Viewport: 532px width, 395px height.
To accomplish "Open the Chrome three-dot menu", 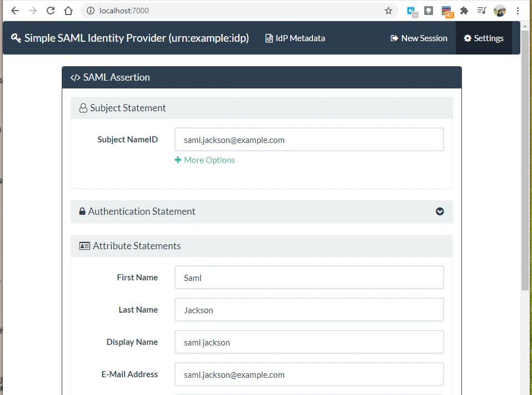I will [x=518, y=11].
